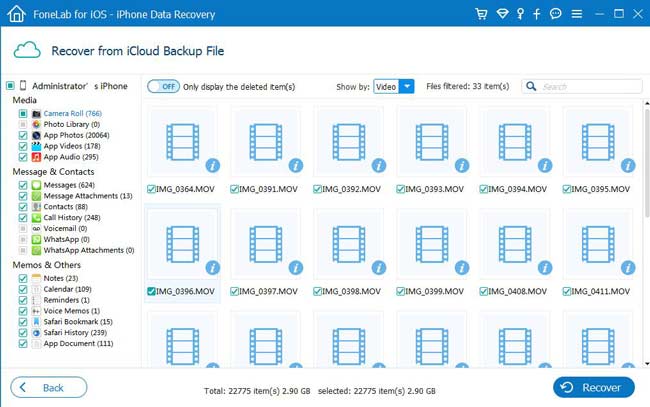Image resolution: width=650 pixels, height=407 pixels.
Task: Click the search magnifier icon
Action: click(531, 86)
